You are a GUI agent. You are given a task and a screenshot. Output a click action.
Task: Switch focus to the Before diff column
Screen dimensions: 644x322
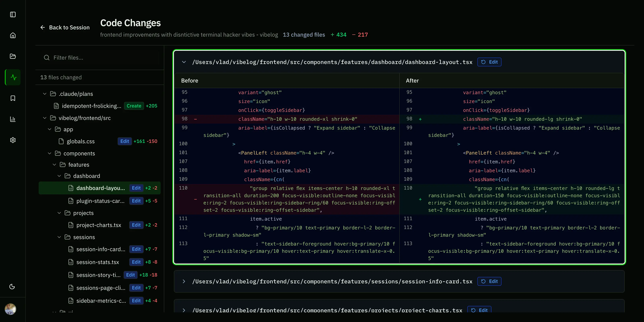189,80
